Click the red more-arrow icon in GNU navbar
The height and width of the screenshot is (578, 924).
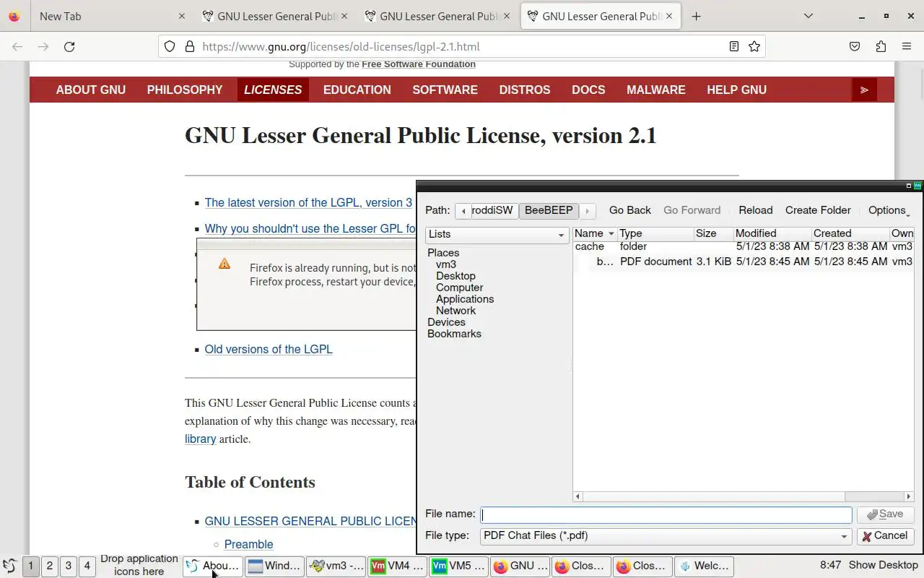pos(864,90)
